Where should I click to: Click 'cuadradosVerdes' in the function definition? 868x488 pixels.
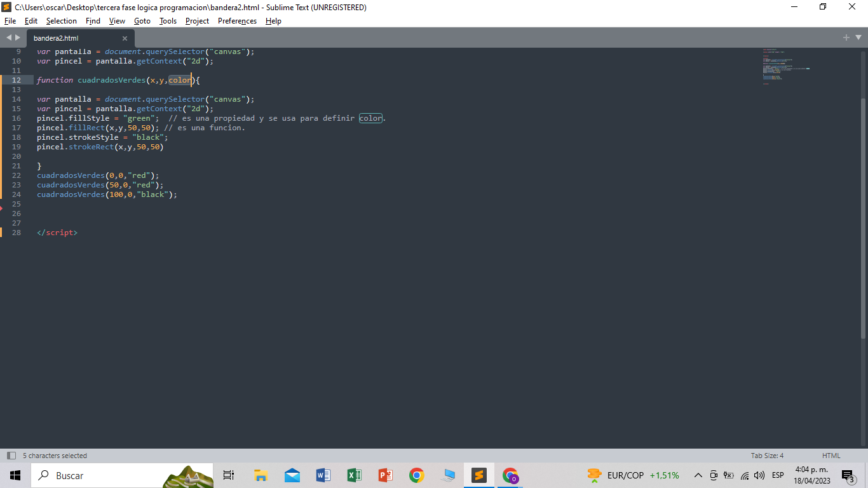(x=112, y=80)
